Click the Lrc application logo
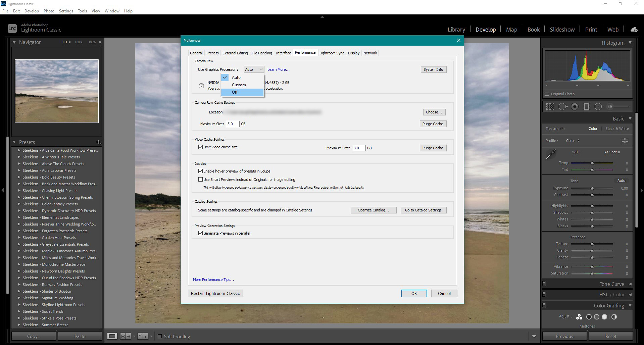This screenshot has height=345, width=644. (x=12, y=29)
